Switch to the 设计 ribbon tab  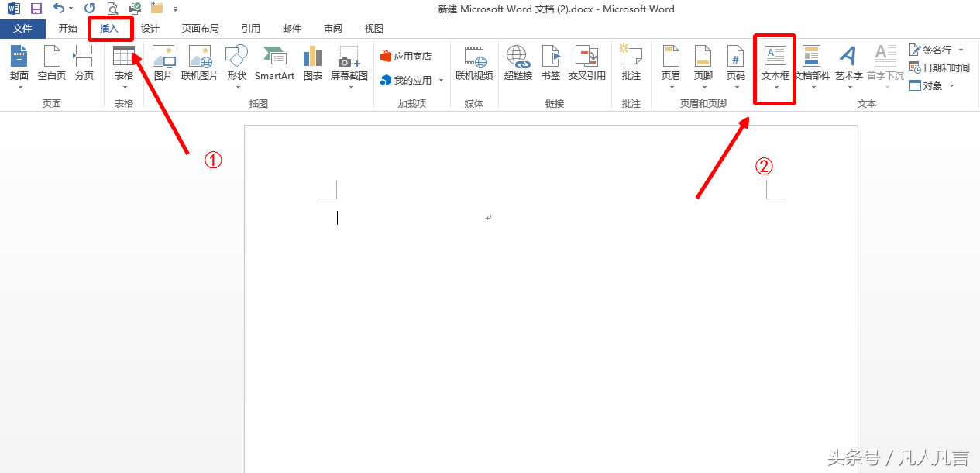[150, 28]
